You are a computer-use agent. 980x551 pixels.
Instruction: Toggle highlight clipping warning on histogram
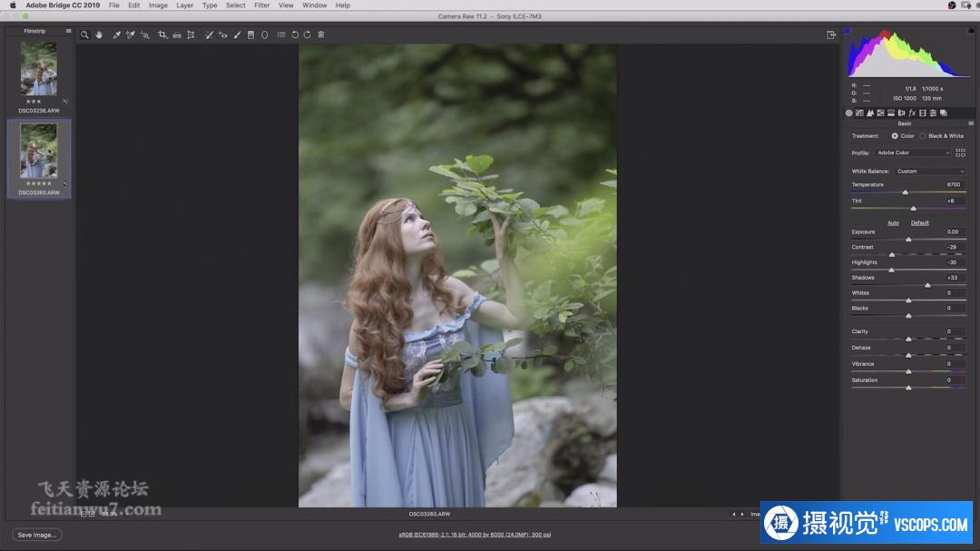click(x=971, y=30)
